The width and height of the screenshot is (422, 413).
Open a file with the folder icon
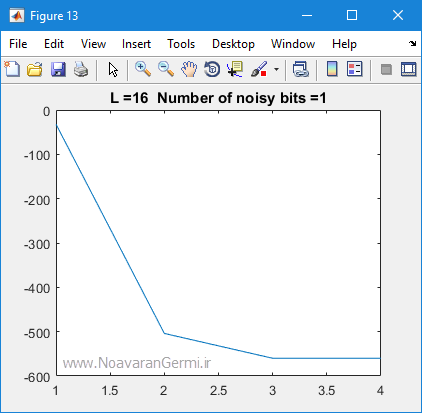pyautogui.click(x=35, y=69)
